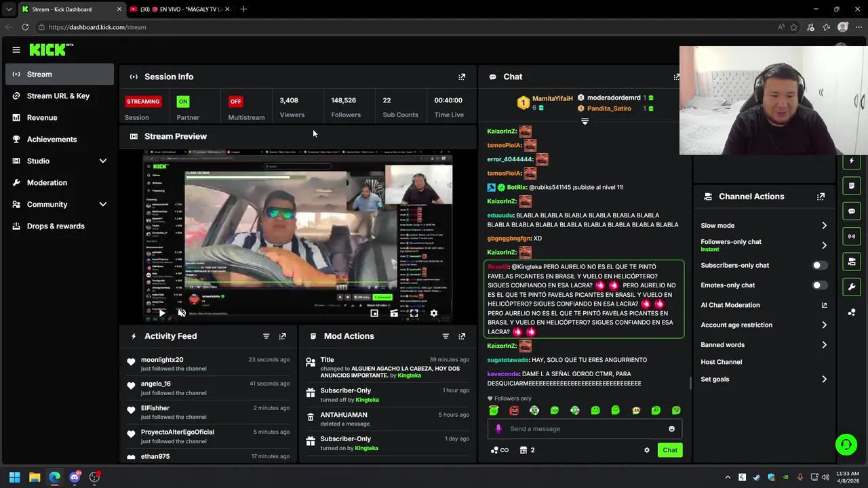Open moonlightx20 in Activity Feed
The width and height of the screenshot is (868, 488).
point(162,360)
